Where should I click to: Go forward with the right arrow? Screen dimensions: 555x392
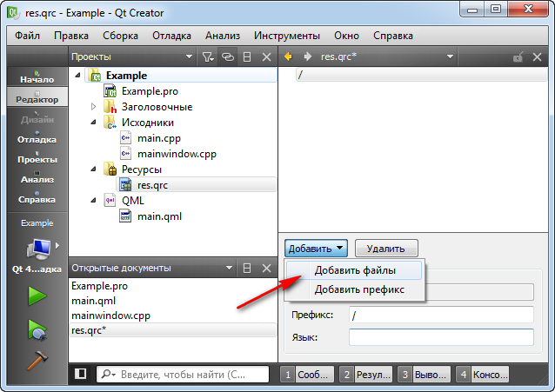click(308, 56)
